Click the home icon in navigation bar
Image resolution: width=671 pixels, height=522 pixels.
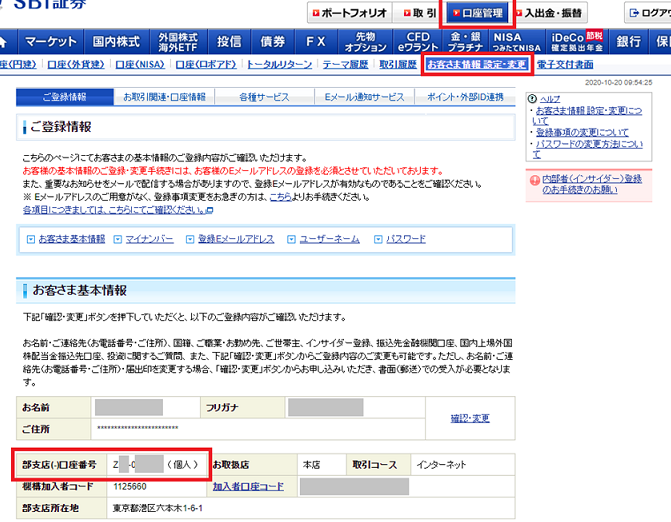click(5, 42)
